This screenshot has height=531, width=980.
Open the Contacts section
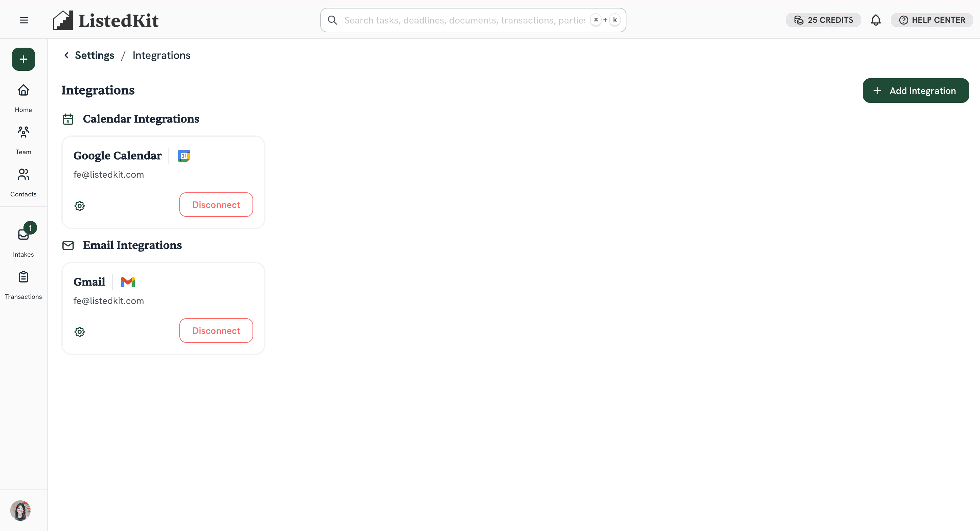coord(23,183)
